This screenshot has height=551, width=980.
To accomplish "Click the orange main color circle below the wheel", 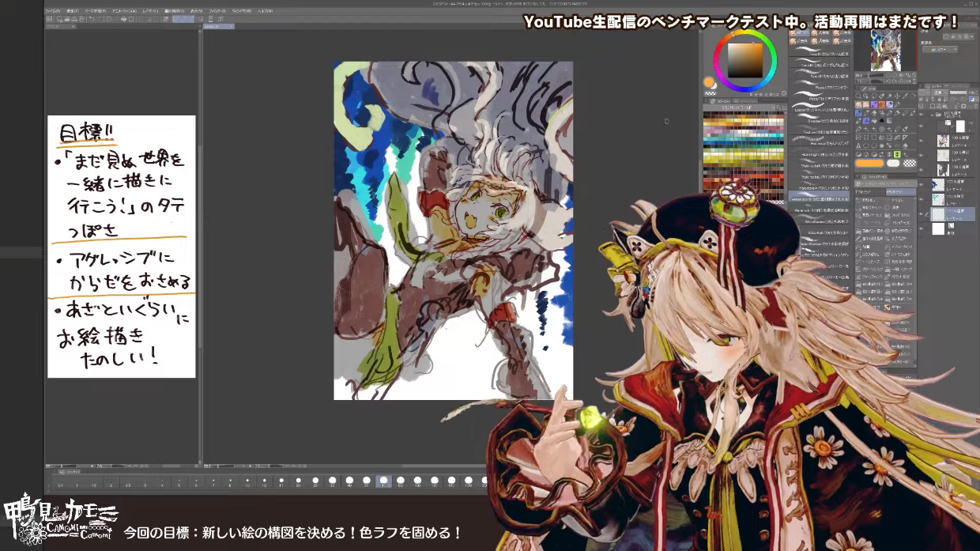I will (x=709, y=81).
